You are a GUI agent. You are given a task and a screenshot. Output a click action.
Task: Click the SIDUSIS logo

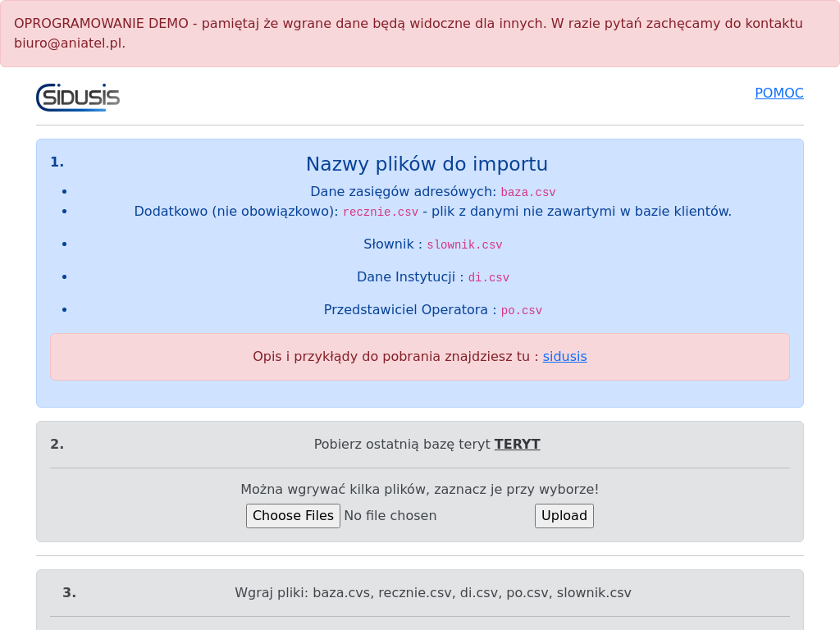(x=78, y=97)
